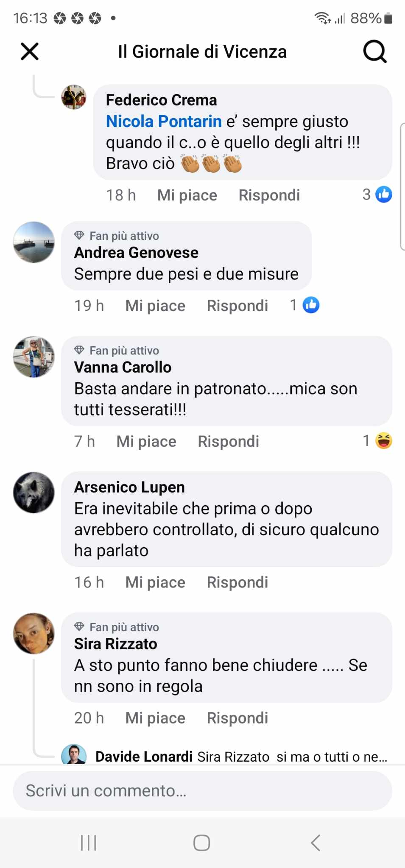
Task: Open Sira Rizzato's profile photo
Action: point(34,633)
